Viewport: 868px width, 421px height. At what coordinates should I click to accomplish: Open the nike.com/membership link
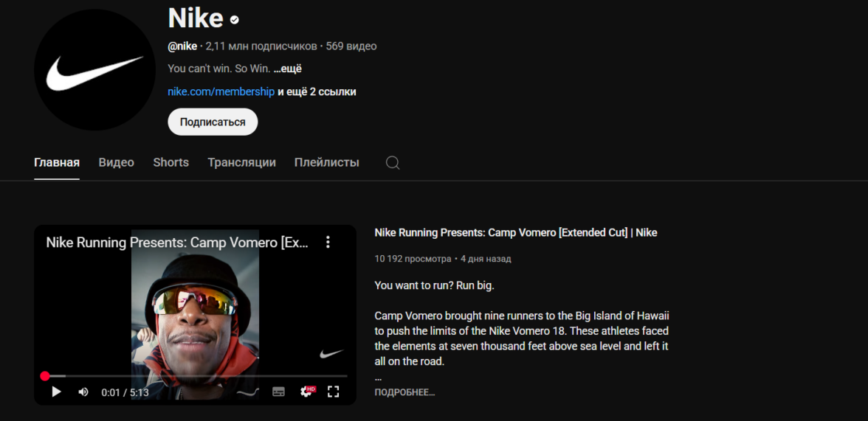221,92
